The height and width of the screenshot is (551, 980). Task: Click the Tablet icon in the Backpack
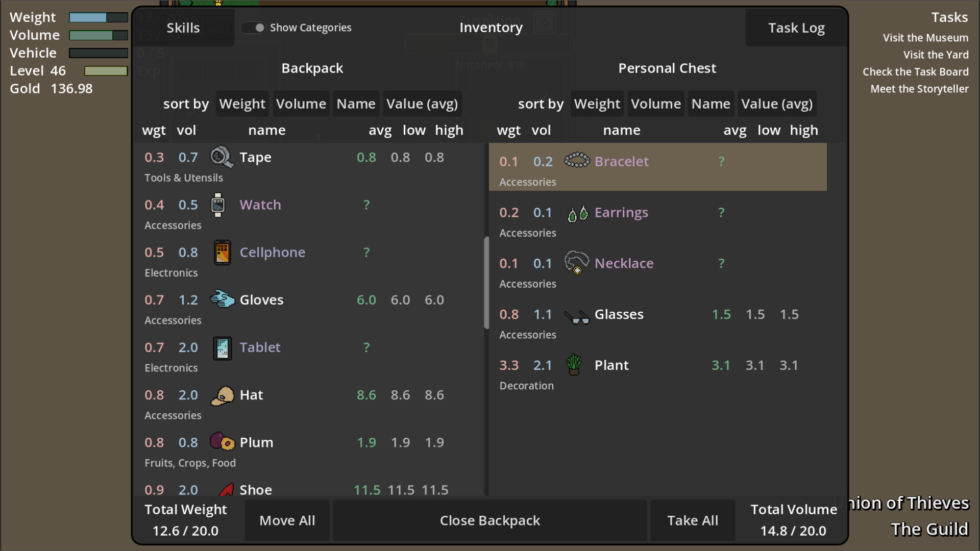coord(223,347)
